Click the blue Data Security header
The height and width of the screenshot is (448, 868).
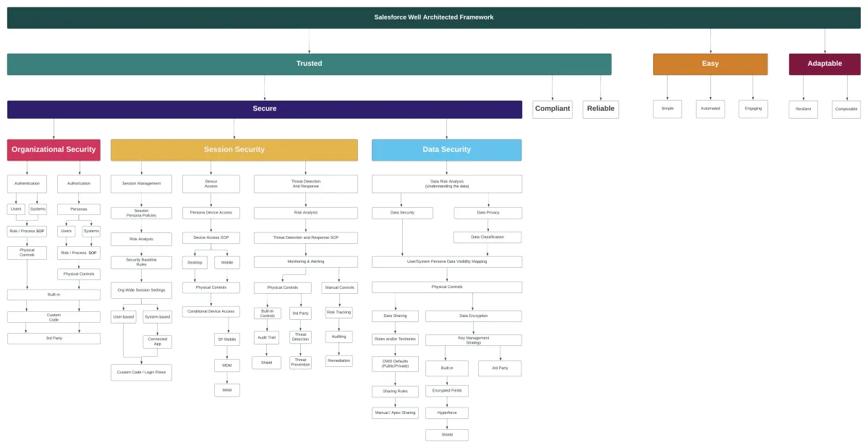[446, 150]
